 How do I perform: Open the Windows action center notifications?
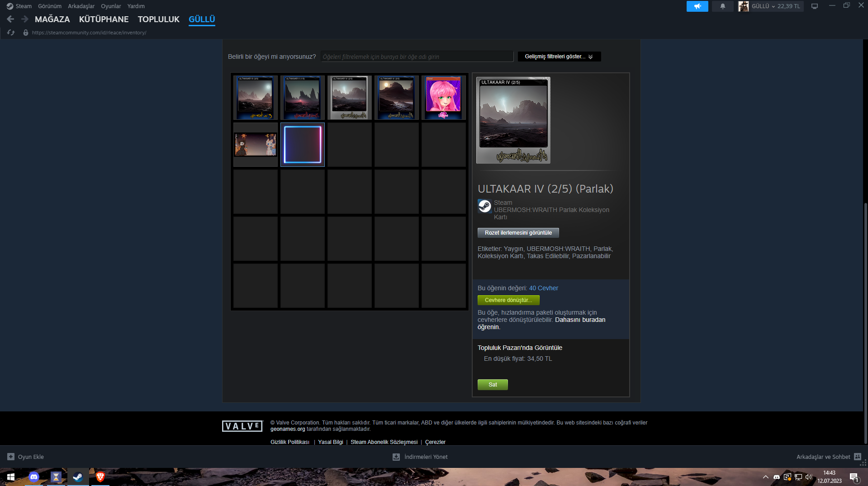click(x=854, y=477)
